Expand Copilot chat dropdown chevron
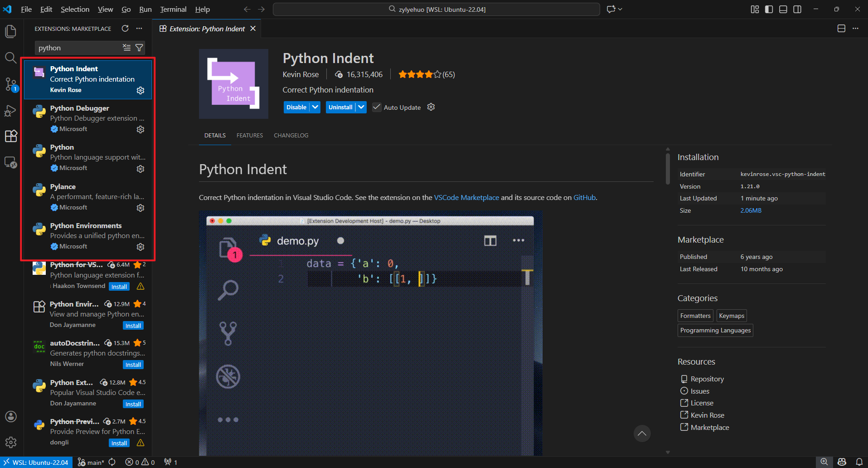Image resolution: width=868 pixels, height=468 pixels. (x=620, y=9)
